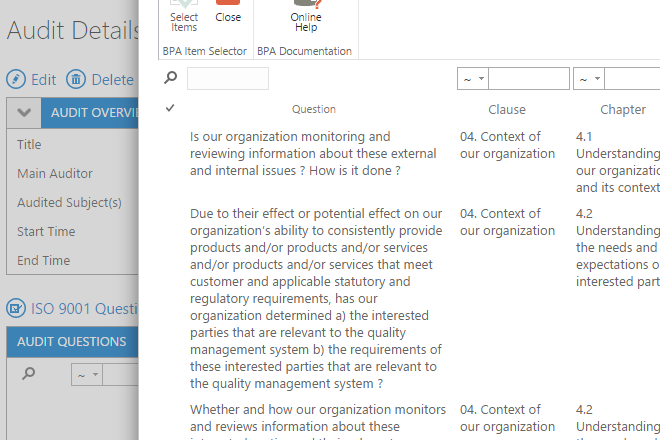Click the Select Items ribbon button
This screenshot has width=660, height=440.
pyautogui.click(x=184, y=17)
